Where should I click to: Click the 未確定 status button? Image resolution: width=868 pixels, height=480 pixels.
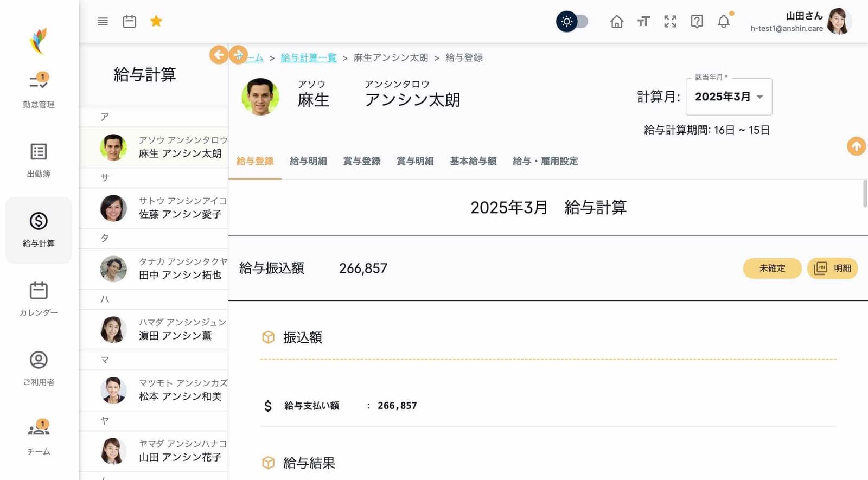(772, 268)
